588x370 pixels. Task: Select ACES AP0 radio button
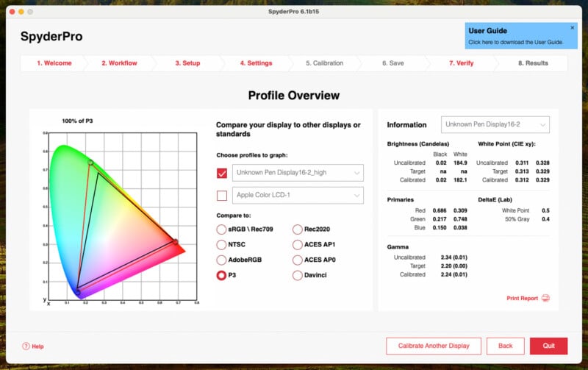click(298, 260)
